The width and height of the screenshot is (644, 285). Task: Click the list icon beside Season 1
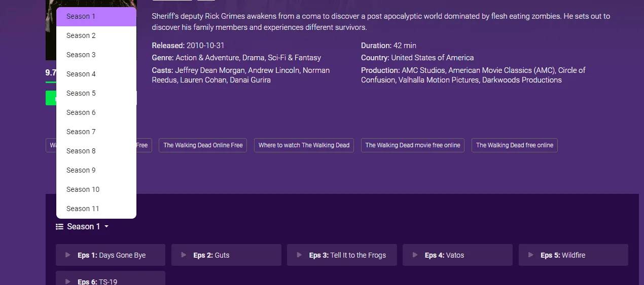click(59, 227)
